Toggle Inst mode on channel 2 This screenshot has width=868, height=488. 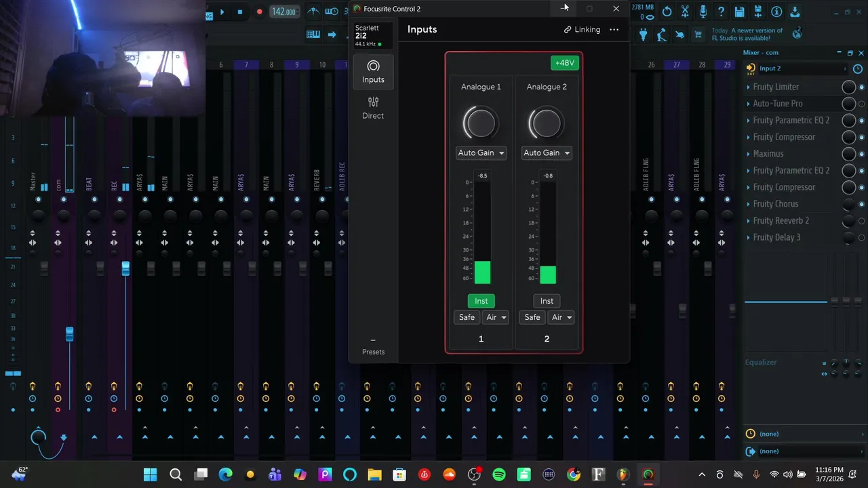click(x=547, y=301)
